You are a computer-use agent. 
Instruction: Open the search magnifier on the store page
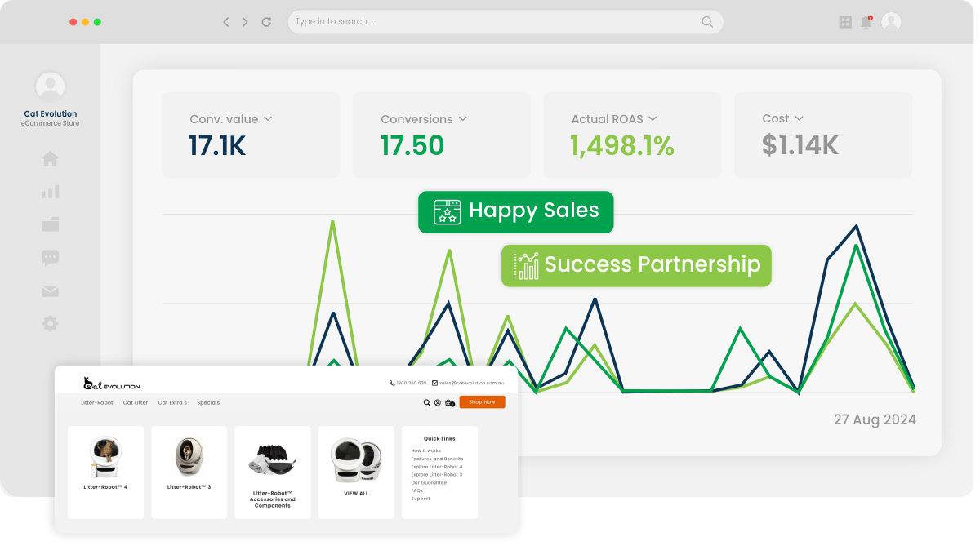426,402
